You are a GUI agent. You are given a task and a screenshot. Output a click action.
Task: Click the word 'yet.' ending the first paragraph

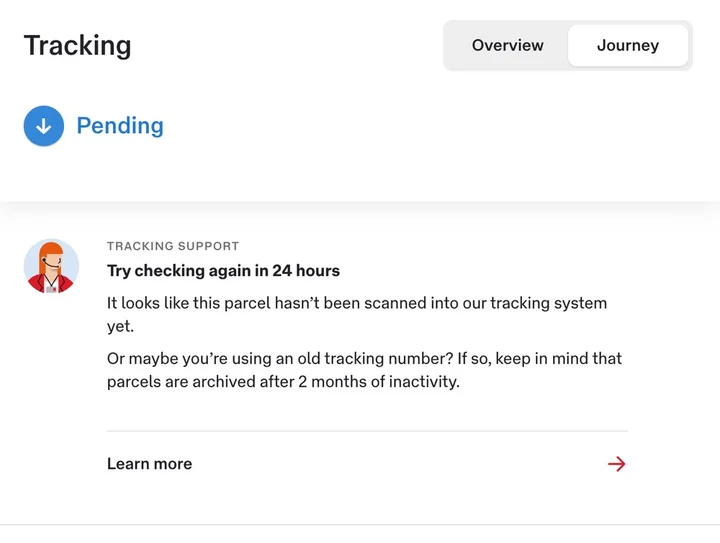coord(120,326)
